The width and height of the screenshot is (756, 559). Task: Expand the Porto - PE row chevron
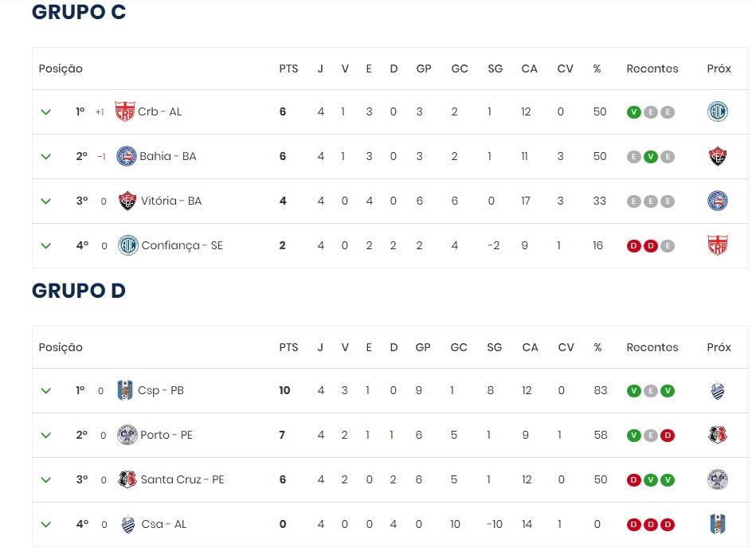coord(46,435)
